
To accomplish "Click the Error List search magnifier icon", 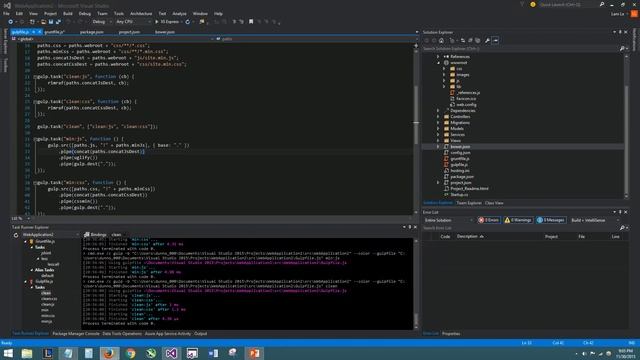I will coord(622,228).
